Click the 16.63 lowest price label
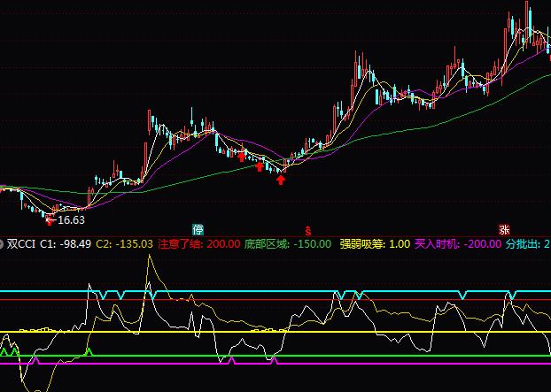Screen dimensions: 551x392 (71, 220)
